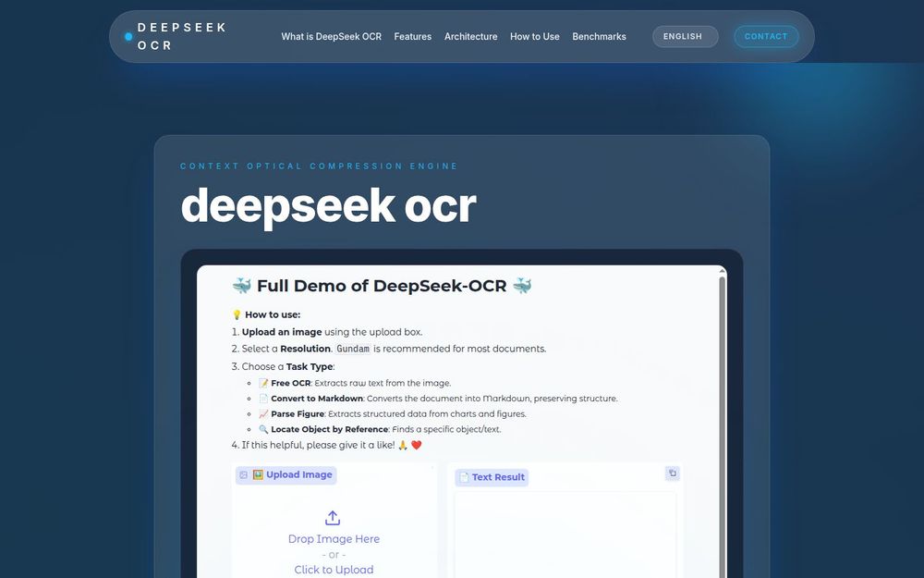Click the Gundam code label
Viewport: 924px width, 578px height.
click(353, 350)
